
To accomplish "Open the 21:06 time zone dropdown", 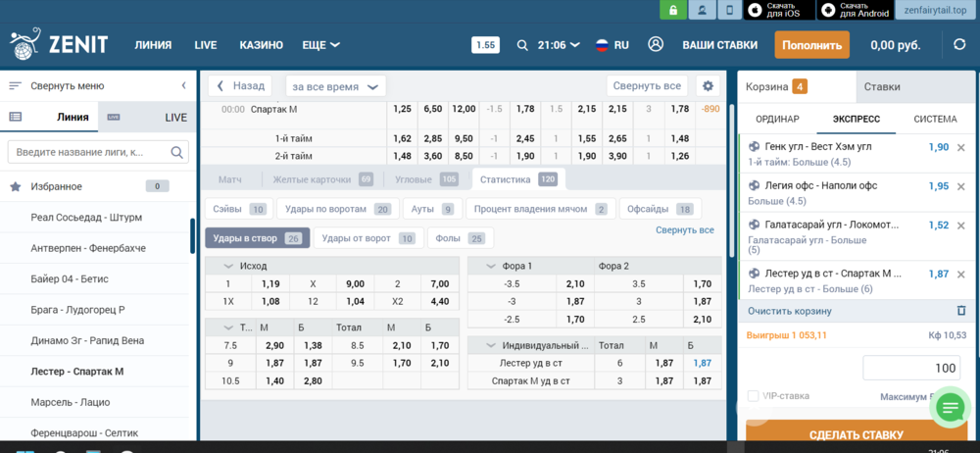I will coord(559,45).
